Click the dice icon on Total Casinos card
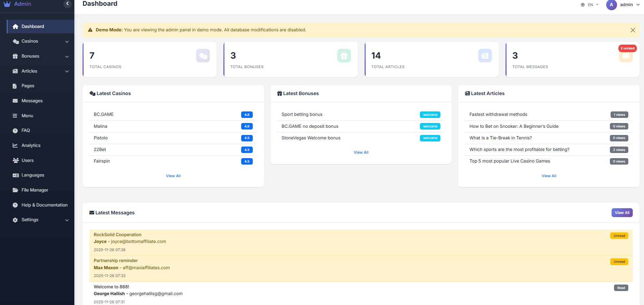Viewport: 644px width, 305px height. pyautogui.click(x=203, y=56)
